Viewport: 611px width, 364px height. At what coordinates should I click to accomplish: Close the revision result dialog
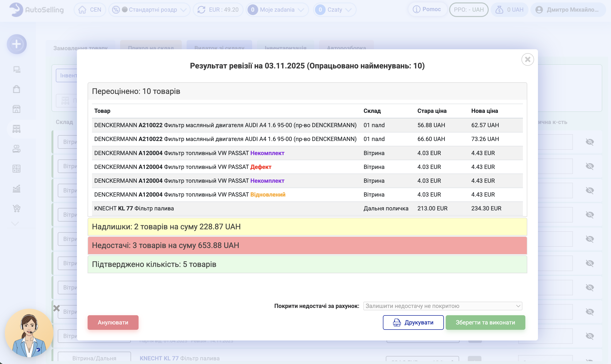[x=527, y=60]
